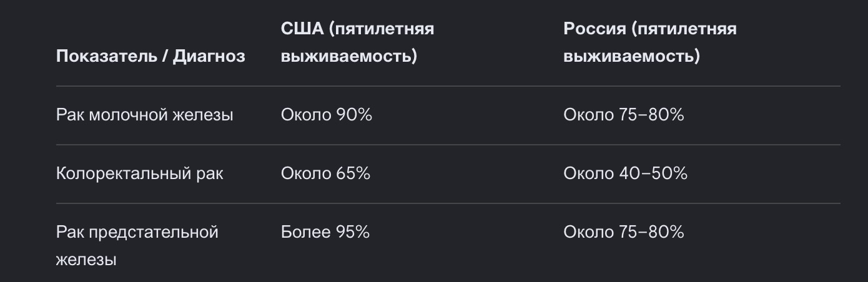868x282 pixels.
Task: Click 'выживаемость)' under the США header
Action: tap(349, 57)
